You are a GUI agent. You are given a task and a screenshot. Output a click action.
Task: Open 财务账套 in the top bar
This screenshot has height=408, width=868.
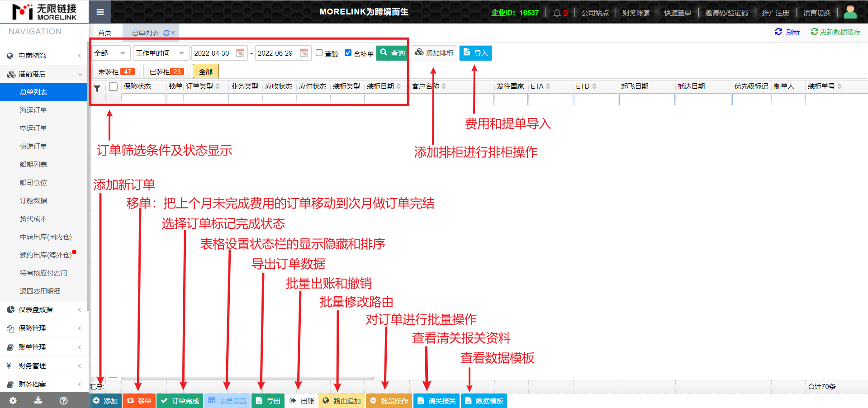pos(636,13)
